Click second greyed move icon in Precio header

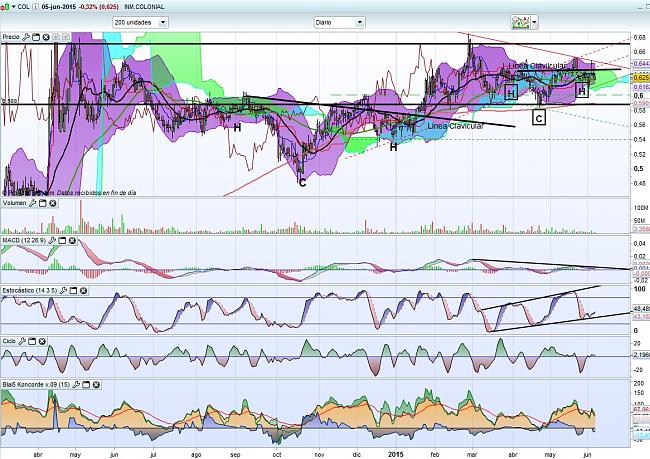[x=65, y=37]
